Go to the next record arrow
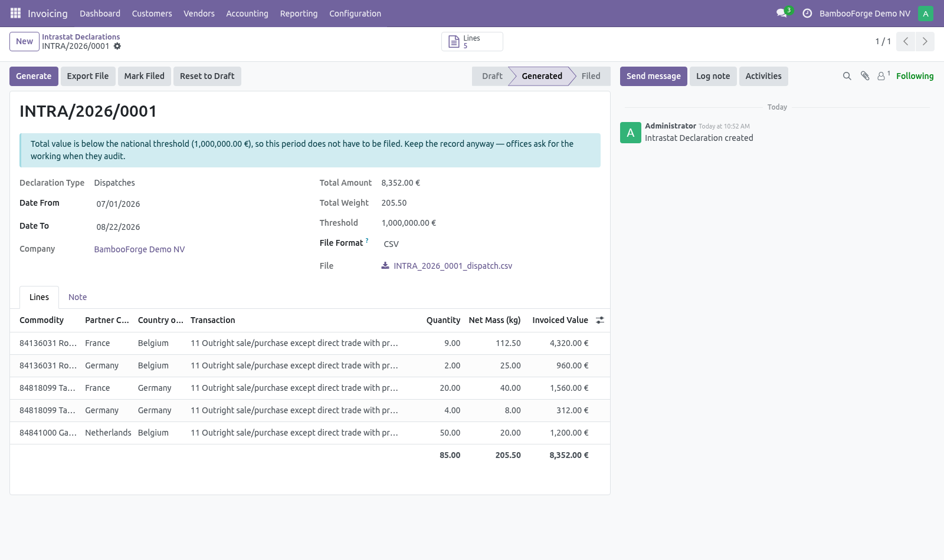This screenshot has height=560, width=944. [925, 42]
